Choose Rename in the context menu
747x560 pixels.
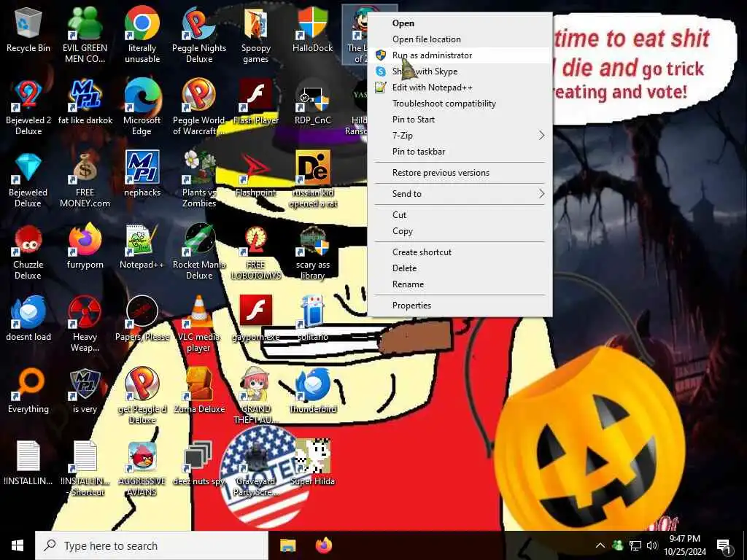tap(460, 284)
